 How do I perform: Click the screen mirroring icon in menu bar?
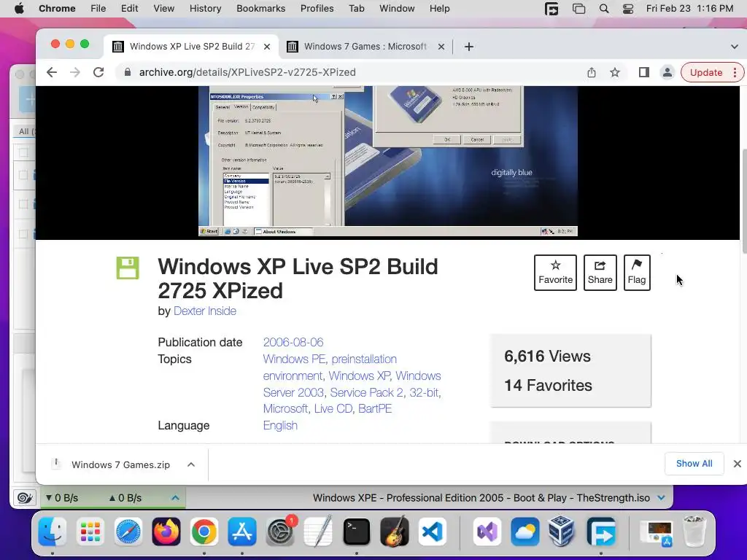pos(578,9)
